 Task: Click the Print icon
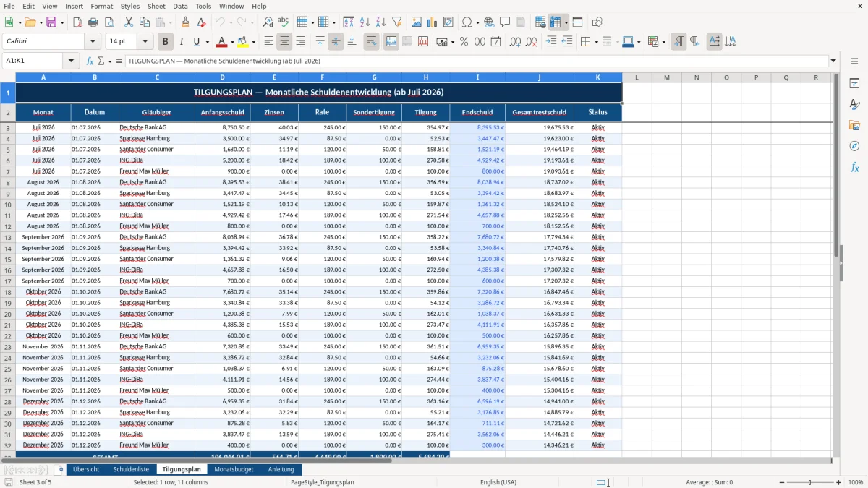click(93, 22)
